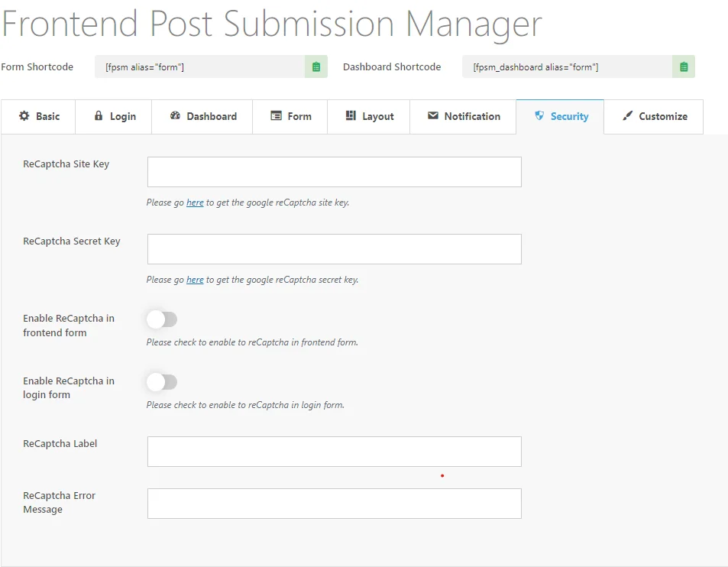The width and height of the screenshot is (728, 567).
Task: Select the Security tab
Action: pos(561,117)
